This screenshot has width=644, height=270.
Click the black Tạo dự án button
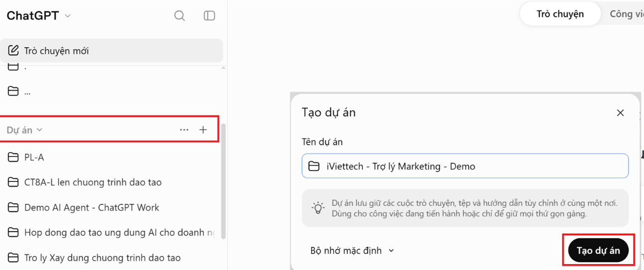[x=598, y=251]
